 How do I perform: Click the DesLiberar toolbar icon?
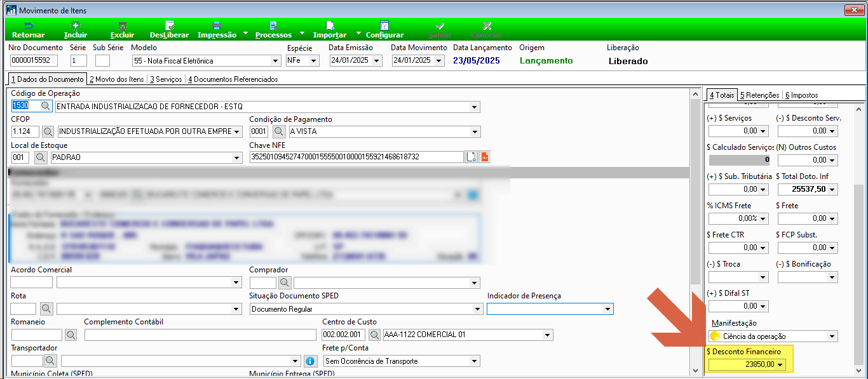pyautogui.click(x=169, y=25)
